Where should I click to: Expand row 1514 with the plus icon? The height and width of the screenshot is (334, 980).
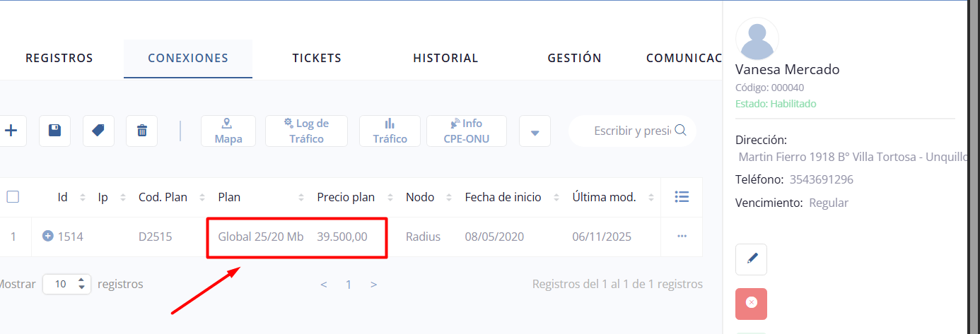48,237
